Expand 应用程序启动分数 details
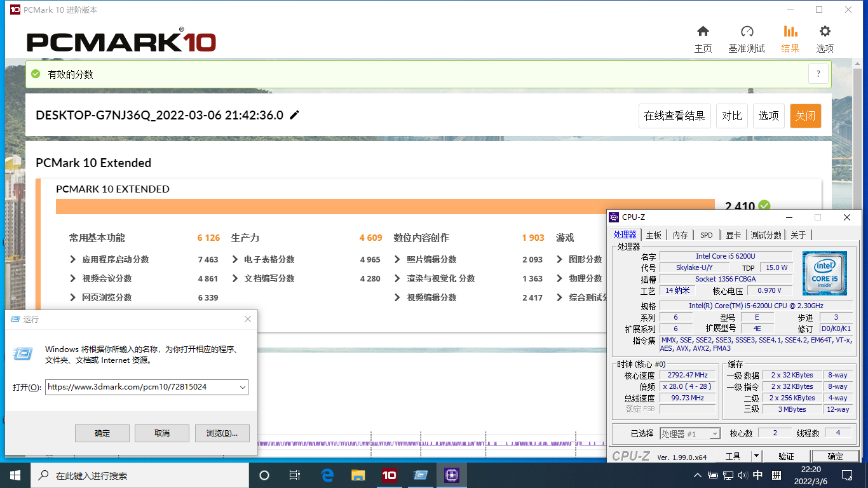The width and height of the screenshot is (868, 488). pyautogui.click(x=73, y=259)
